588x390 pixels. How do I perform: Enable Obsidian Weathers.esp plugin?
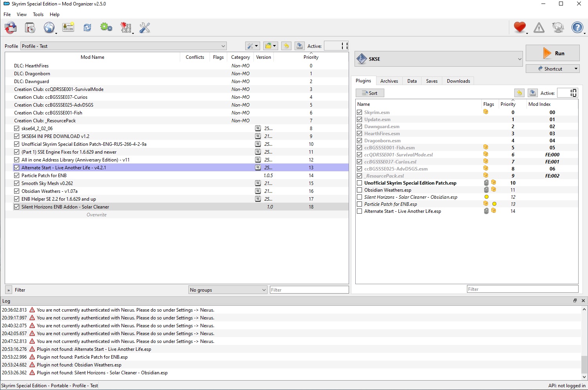[359, 190]
